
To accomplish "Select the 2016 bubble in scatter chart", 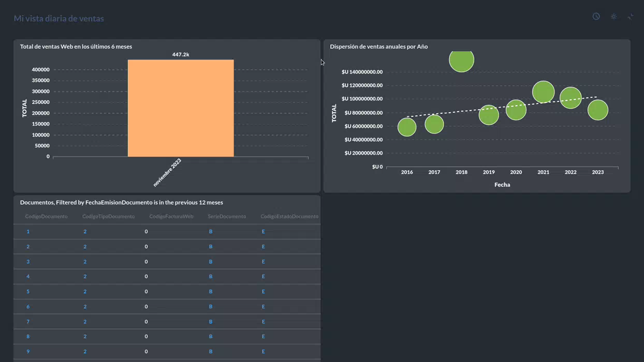I will point(407,127).
